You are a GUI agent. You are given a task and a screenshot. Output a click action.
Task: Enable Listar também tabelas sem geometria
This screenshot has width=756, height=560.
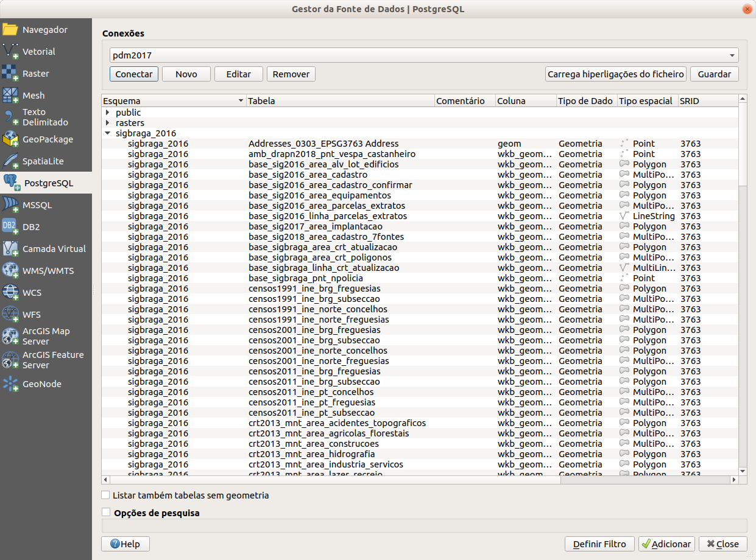point(106,495)
